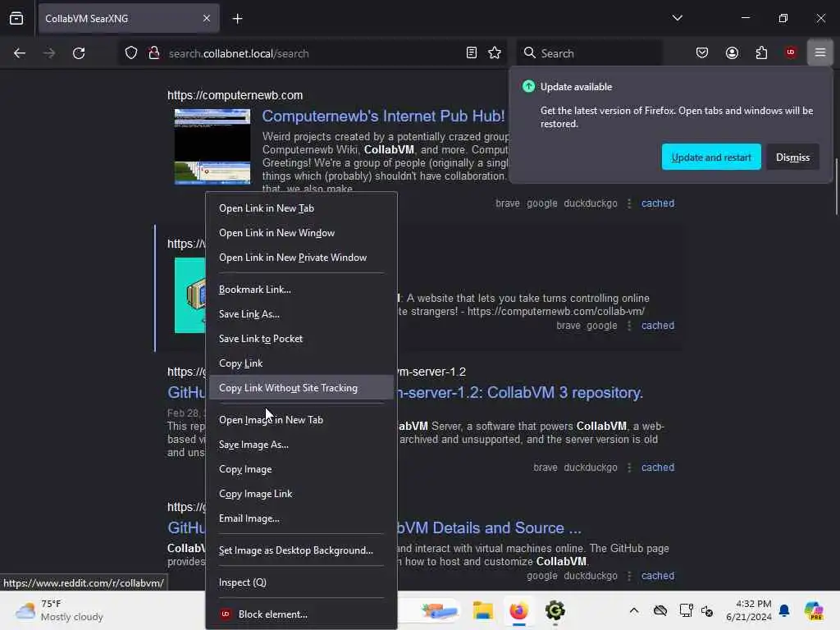840x630 pixels.
Task: Bookmark this page with star icon
Action: [495, 53]
